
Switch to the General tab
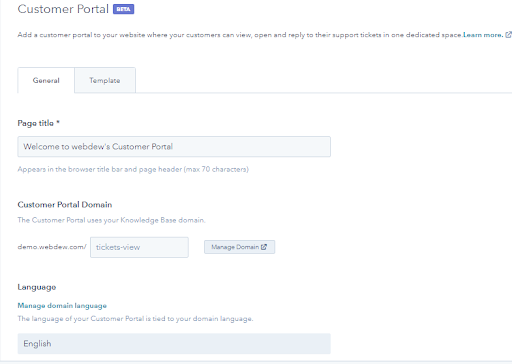46,80
